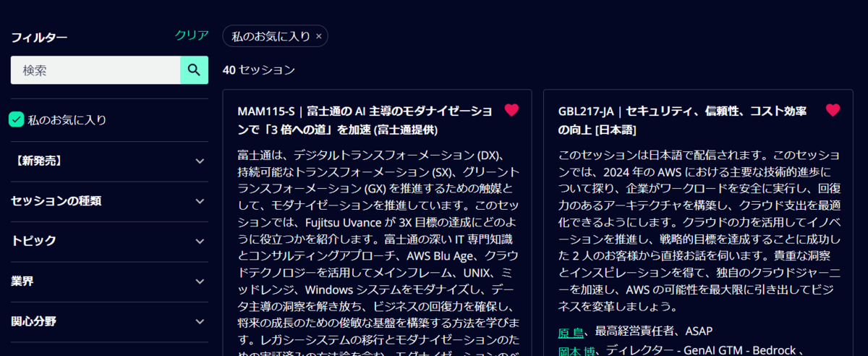
Task: Open speaker link 岡本 博
Action: (576, 351)
